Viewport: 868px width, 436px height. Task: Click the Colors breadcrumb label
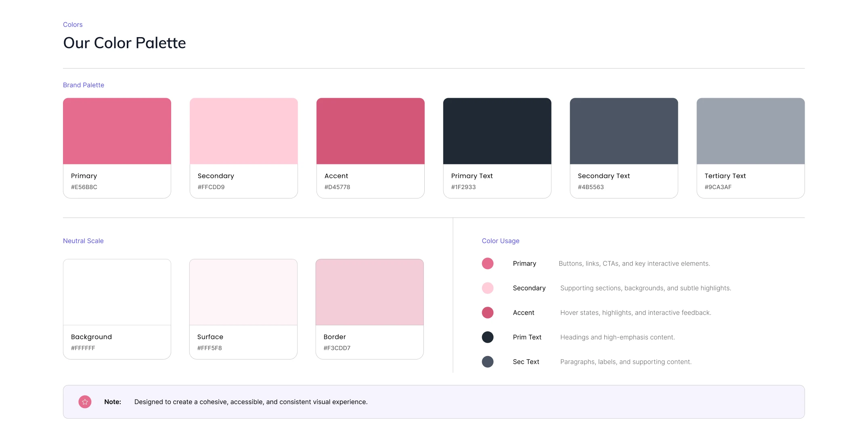click(x=73, y=25)
